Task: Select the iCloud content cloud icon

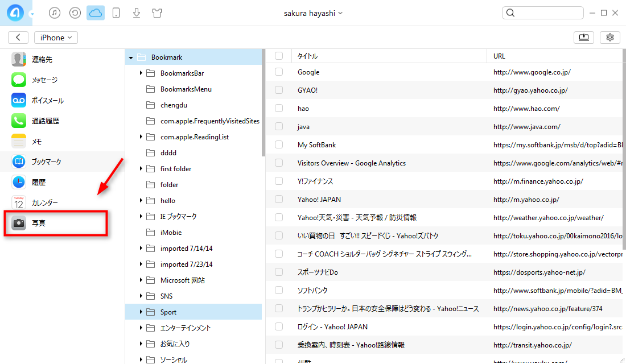Action: pos(96,13)
